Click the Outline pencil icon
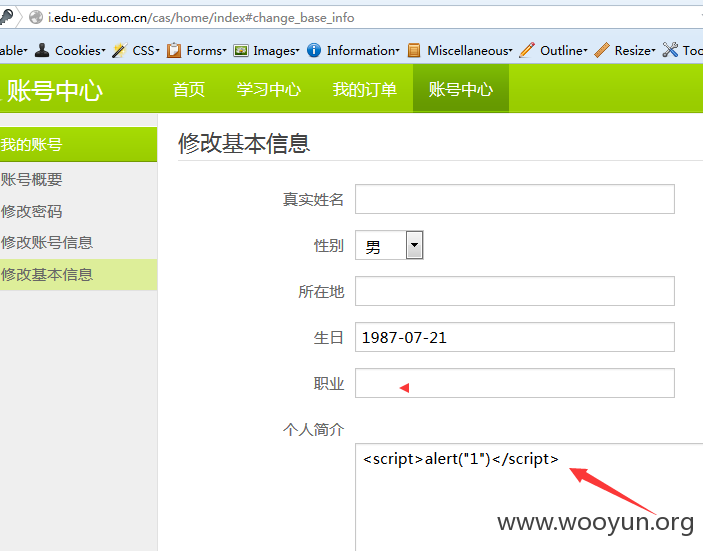Screen dimensions: 703x551 click(527, 50)
